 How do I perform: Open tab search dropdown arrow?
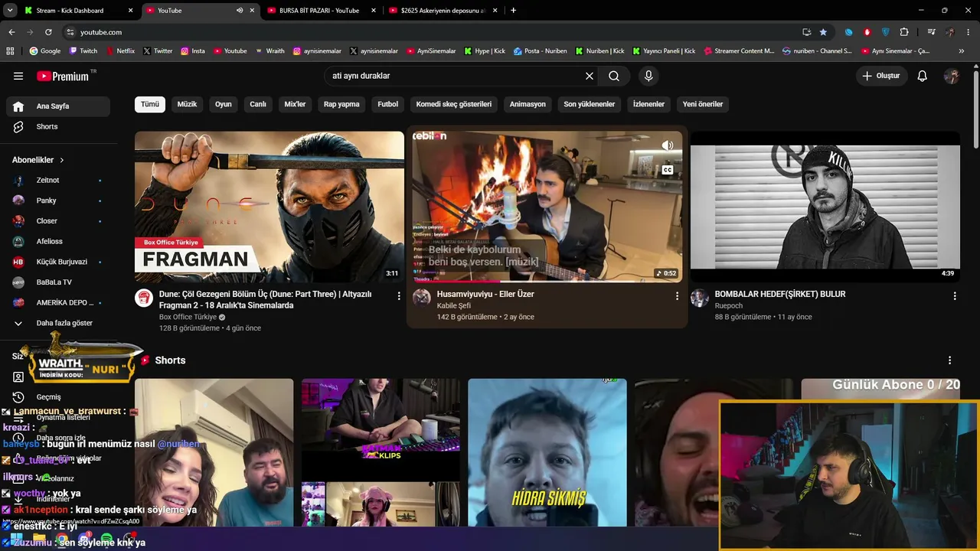pos(10,11)
